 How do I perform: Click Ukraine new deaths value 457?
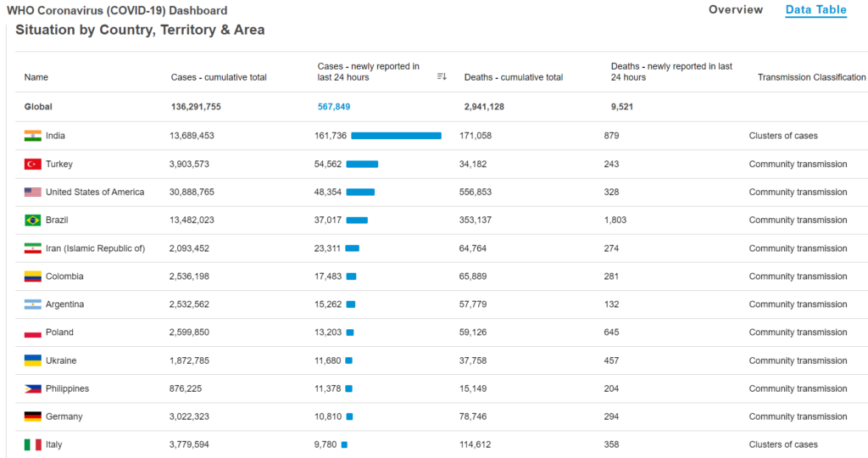point(611,360)
